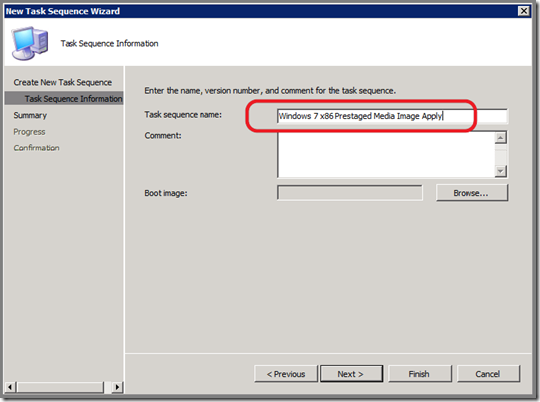
Task: Click the sidebar horizontal scrollbar thumb
Action: (x=61, y=387)
